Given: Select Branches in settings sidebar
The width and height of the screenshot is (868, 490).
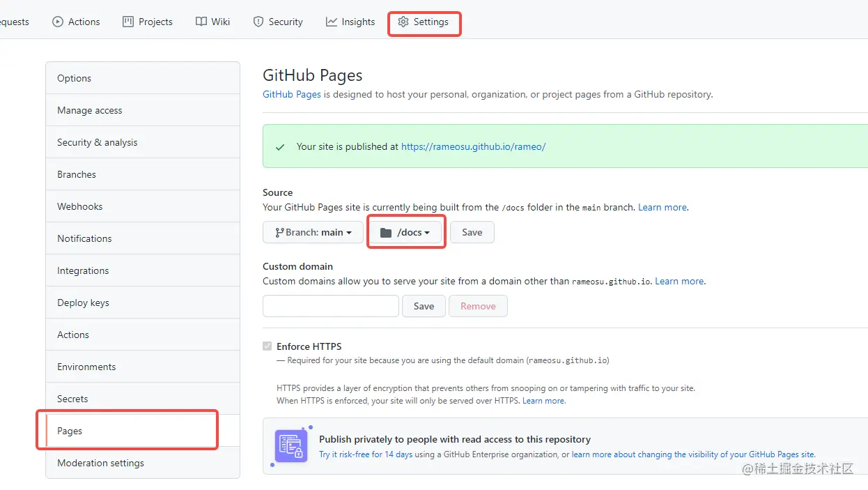Looking at the screenshot, I should pos(143,174).
